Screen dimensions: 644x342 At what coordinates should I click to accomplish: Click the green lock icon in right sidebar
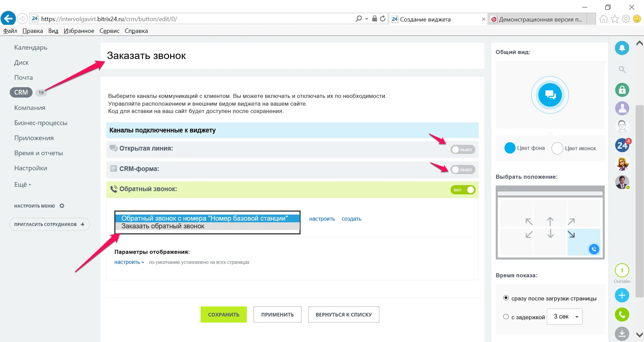click(622, 90)
